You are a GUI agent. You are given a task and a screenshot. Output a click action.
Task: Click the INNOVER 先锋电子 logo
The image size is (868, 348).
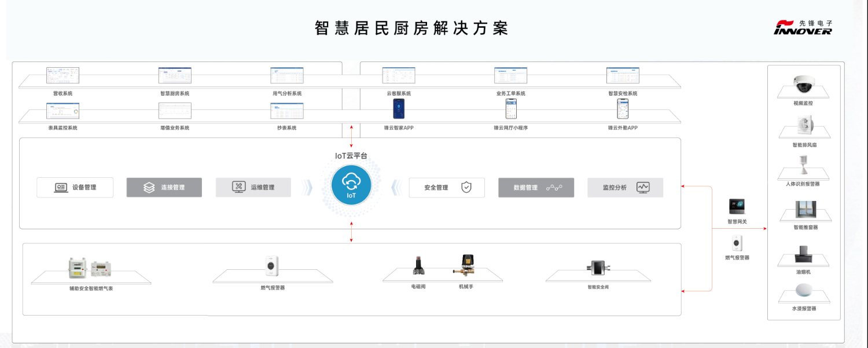pyautogui.click(x=803, y=27)
